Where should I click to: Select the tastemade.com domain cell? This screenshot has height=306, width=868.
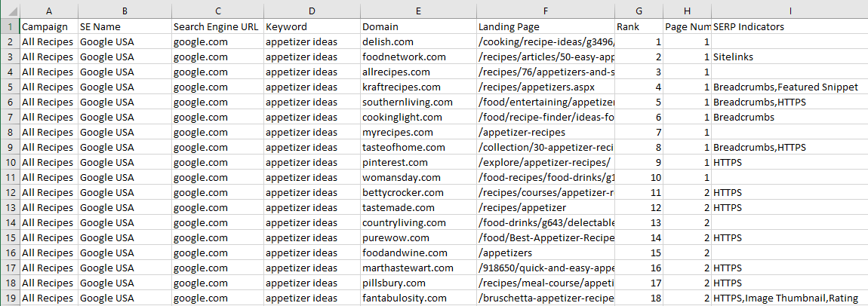(418, 208)
